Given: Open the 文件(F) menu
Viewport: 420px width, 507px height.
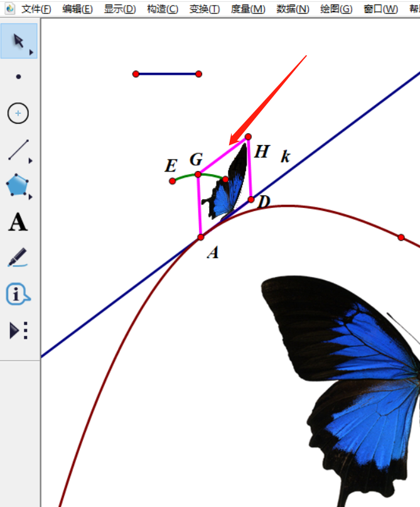Looking at the screenshot, I should click(x=36, y=9).
